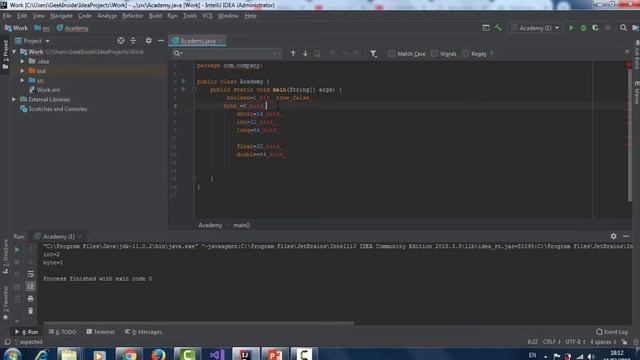The height and width of the screenshot is (360, 640).
Task: Enable Regex checkbox in find bar
Action: tap(465, 53)
